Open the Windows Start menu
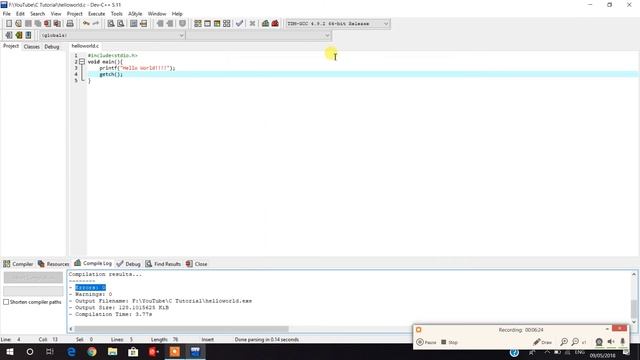 click(x=10, y=351)
